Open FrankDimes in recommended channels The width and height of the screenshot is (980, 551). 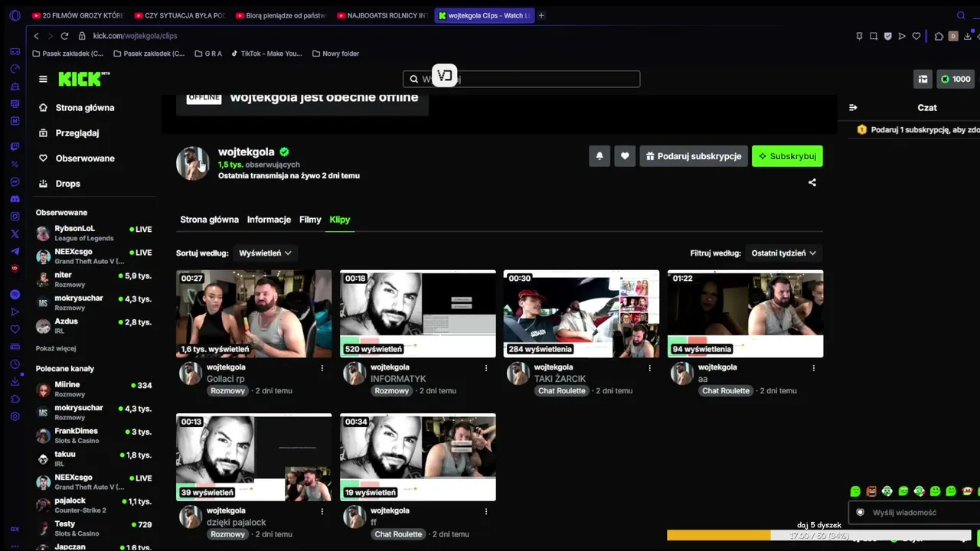coord(93,435)
